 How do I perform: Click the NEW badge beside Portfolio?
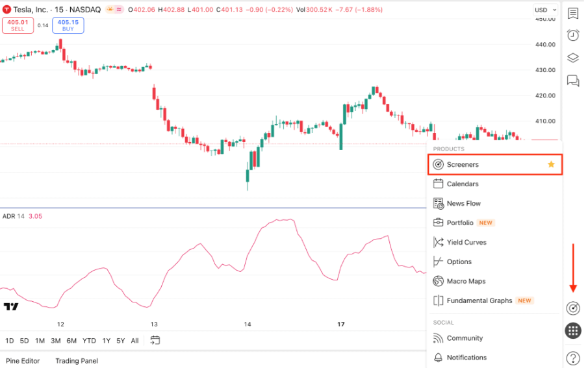(x=485, y=223)
